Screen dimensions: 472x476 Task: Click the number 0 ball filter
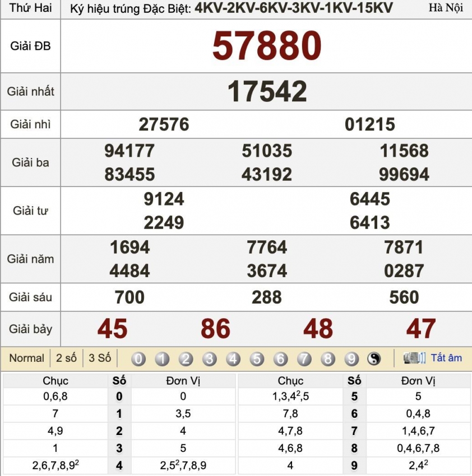[138, 358]
